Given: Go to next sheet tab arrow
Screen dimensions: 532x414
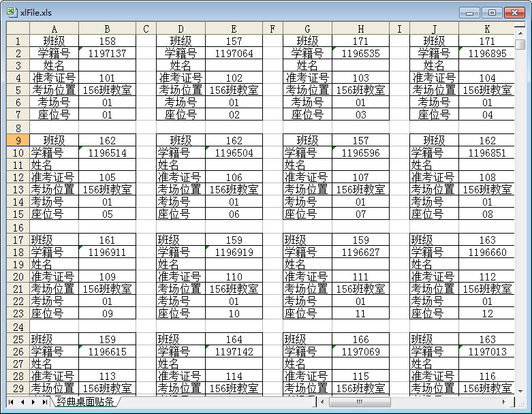Looking at the screenshot, I should click(x=33, y=402).
